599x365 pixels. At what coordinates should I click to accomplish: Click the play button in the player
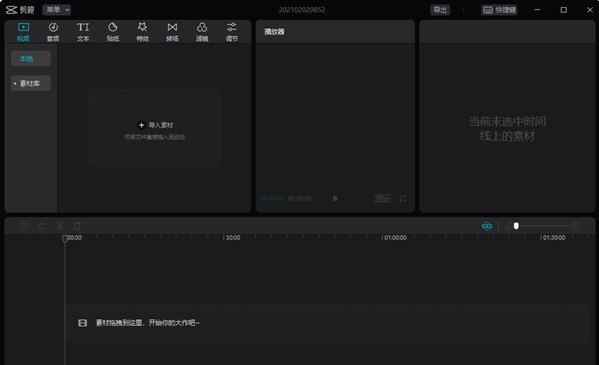coord(335,198)
